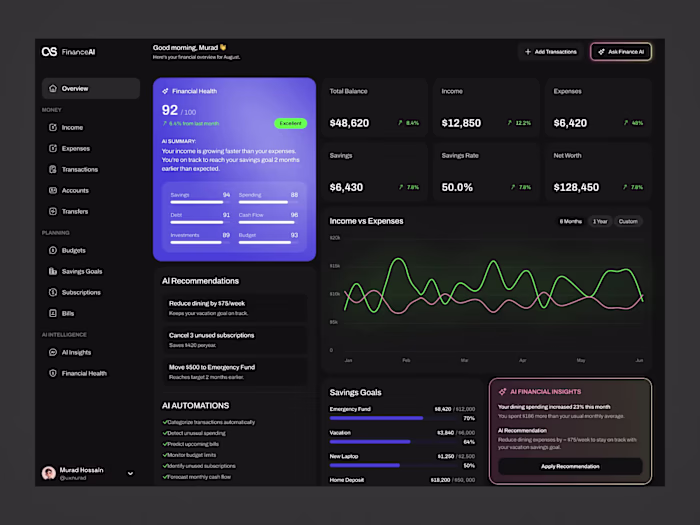The width and height of the screenshot is (700, 525).
Task: Expand the Murad Hossain account chevron
Action: (x=130, y=473)
